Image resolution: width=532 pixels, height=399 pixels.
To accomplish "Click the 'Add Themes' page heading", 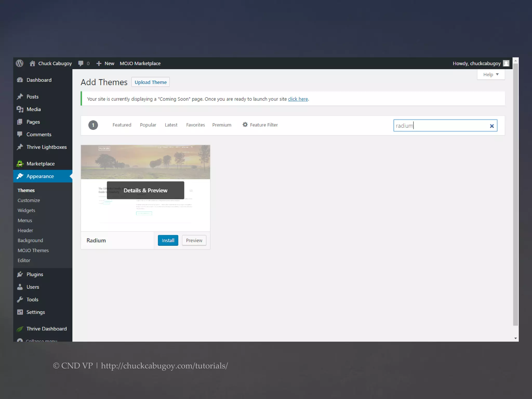I will [x=104, y=82].
